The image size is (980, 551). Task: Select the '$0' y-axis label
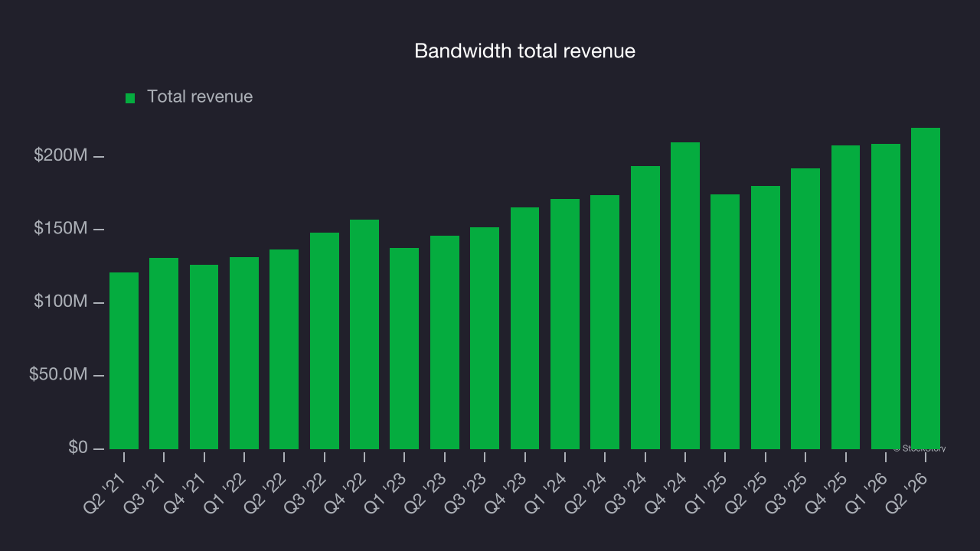coord(77,448)
